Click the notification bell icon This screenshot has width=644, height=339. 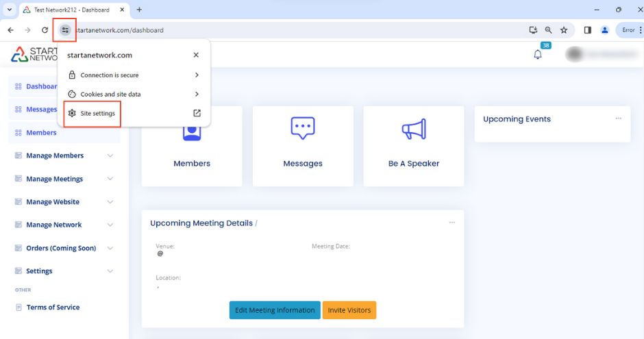538,55
